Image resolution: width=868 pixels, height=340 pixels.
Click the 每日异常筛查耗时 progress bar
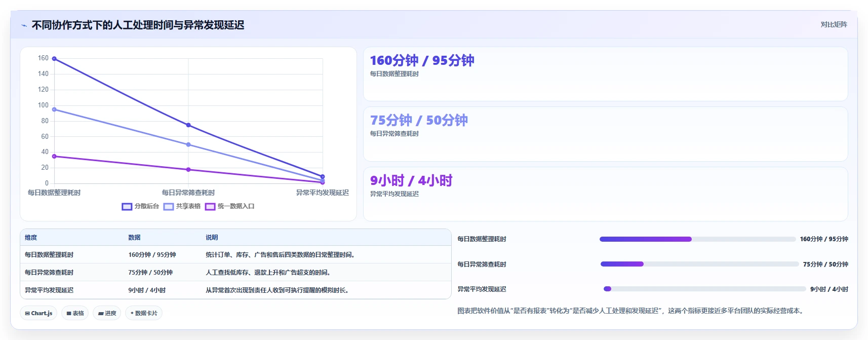699,264
